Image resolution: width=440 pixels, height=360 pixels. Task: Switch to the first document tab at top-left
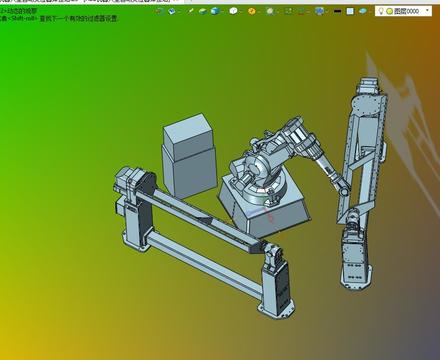click(40, 1)
